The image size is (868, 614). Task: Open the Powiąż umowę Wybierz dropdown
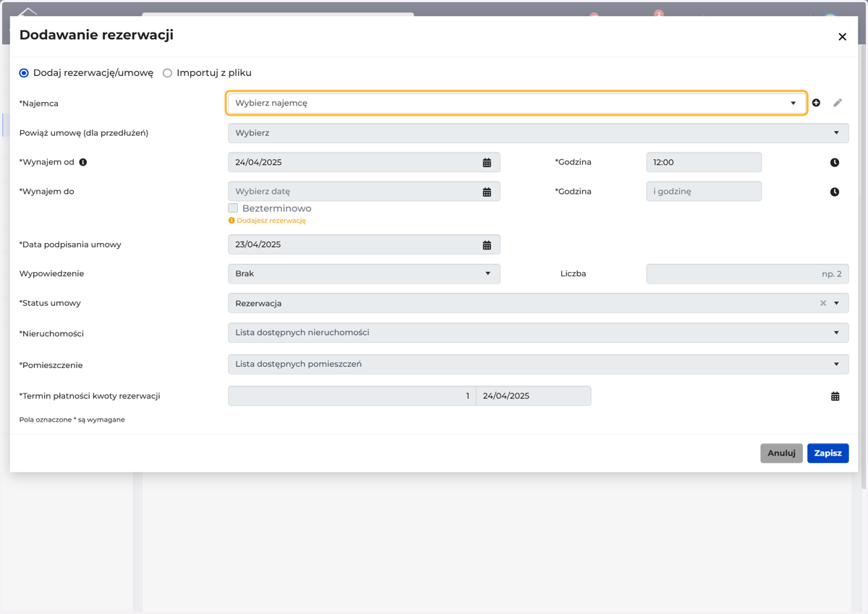(x=538, y=133)
